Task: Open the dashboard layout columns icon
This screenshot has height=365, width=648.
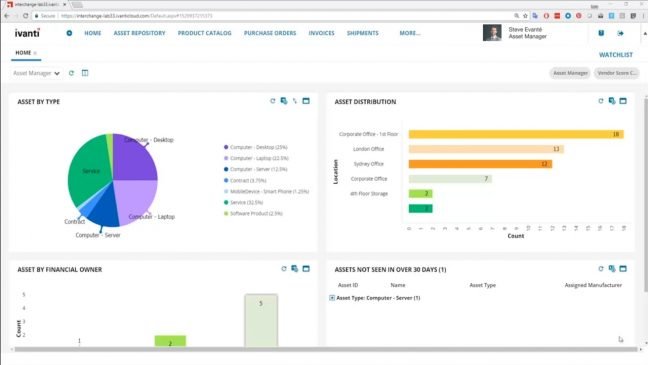Action: pyautogui.click(x=85, y=73)
